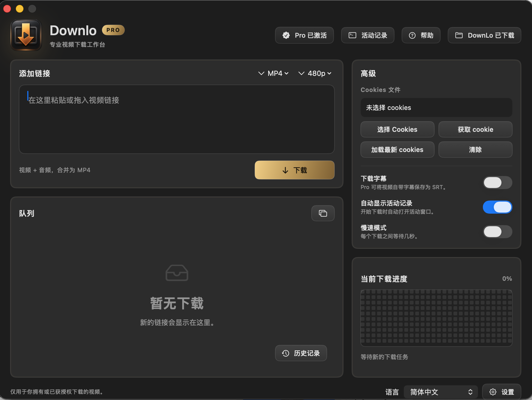Start download with the gold 下载 button

(295, 170)
